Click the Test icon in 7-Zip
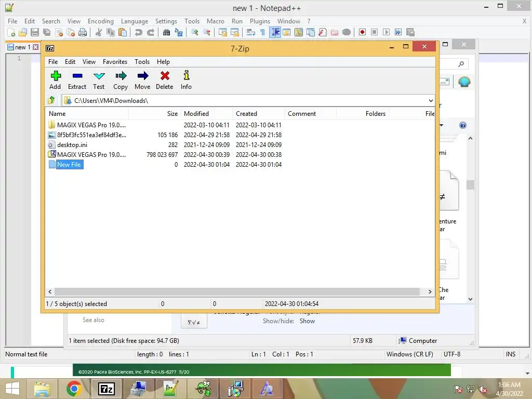Image resolution: width=532 pixels, height=399 pixels. click(99, 76)
